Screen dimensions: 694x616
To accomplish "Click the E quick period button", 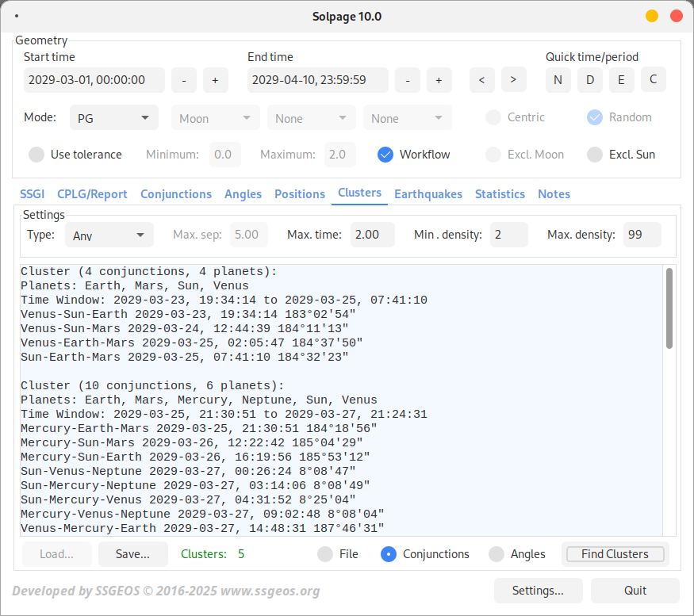I will [621, 79].
